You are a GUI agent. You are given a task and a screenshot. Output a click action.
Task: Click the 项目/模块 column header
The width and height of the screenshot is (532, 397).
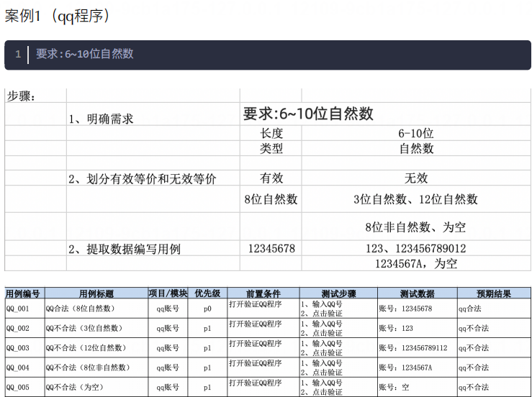pos(168,293)
